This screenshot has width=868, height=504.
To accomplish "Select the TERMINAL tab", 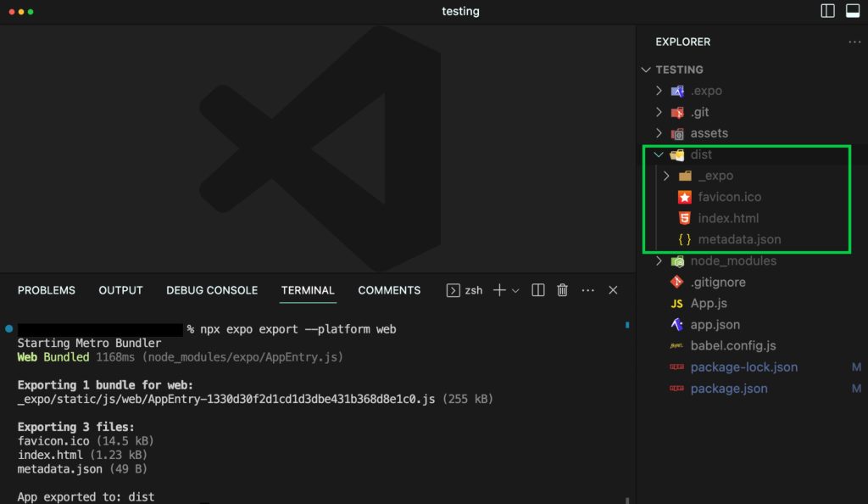I will click(308, 290).
